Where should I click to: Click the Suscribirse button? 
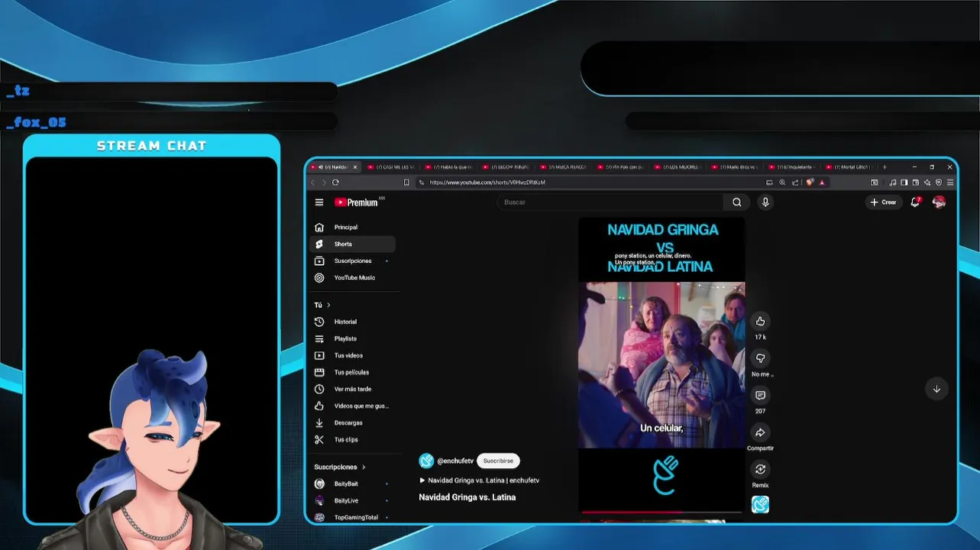coord(498,461)
